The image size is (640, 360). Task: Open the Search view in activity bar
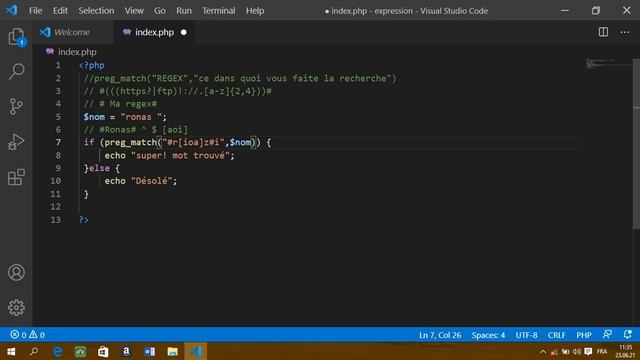click(x=16, y=71)
